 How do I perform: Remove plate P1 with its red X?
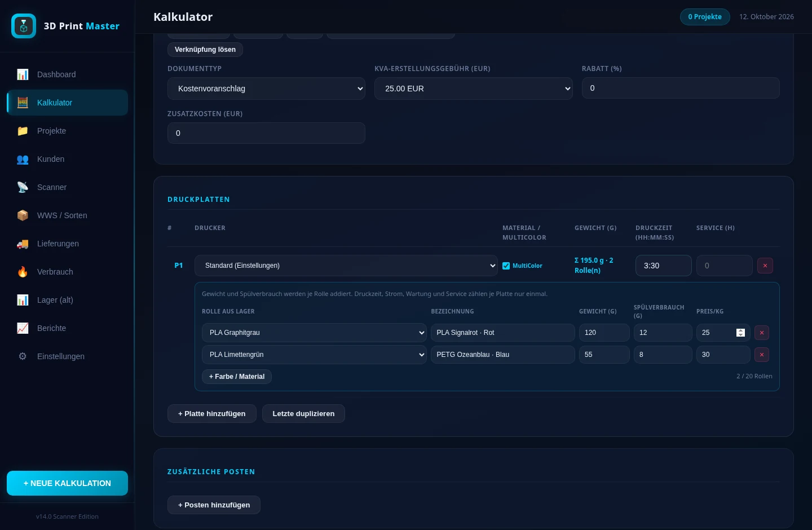pos(765,266)
